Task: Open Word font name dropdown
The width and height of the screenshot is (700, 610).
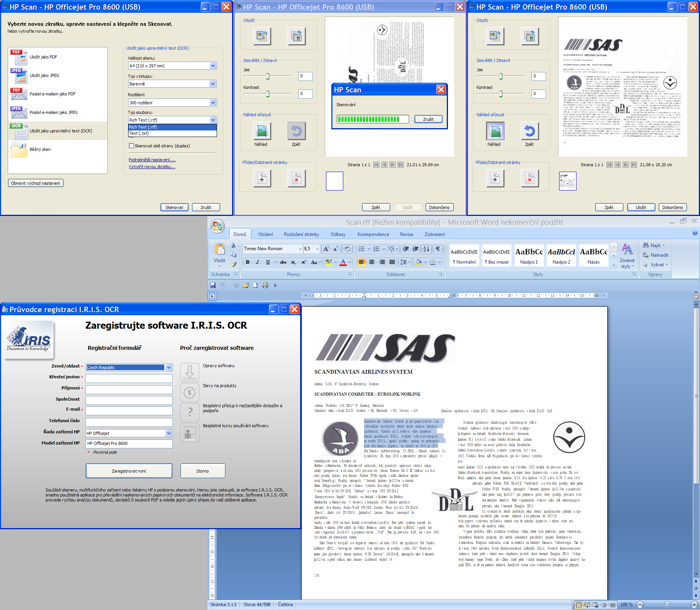Action: [300, 249]
